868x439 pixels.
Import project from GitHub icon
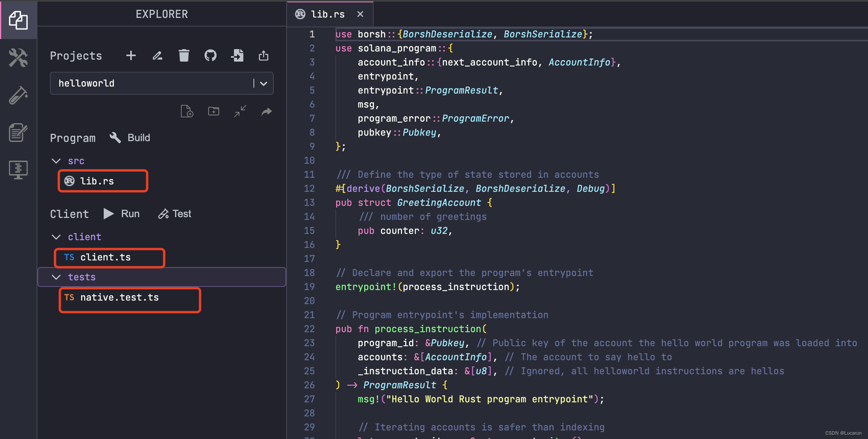click(x=211, y=56)
